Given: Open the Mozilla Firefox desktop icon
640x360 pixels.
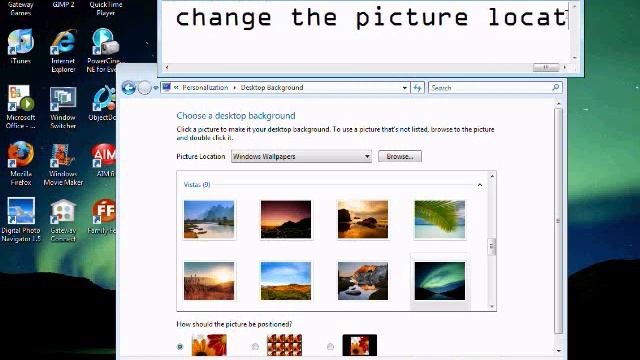Looking at the screenshot, I should (x=20, y=163).
